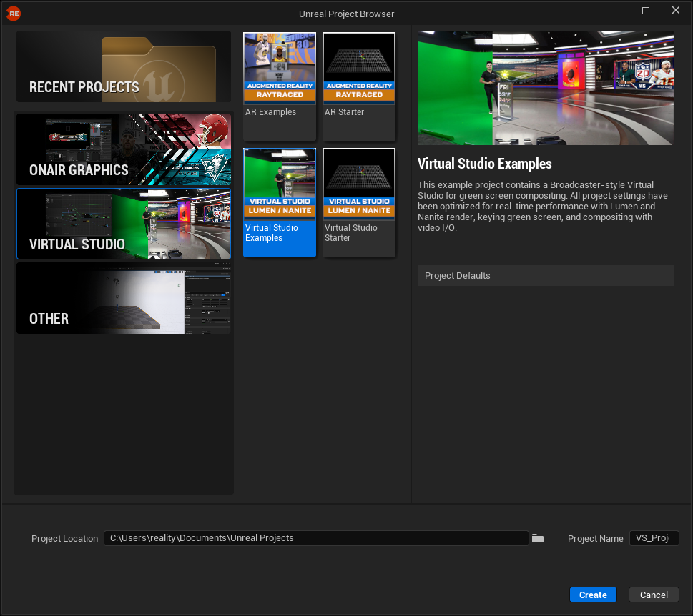
Task: Close the Unreal Project Browser window
Action: 676,11
